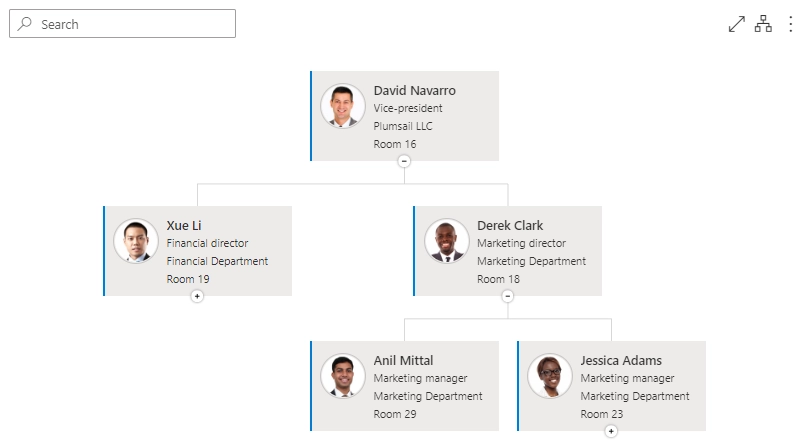Click Derek Clark's profile photo

pos(446,241)
